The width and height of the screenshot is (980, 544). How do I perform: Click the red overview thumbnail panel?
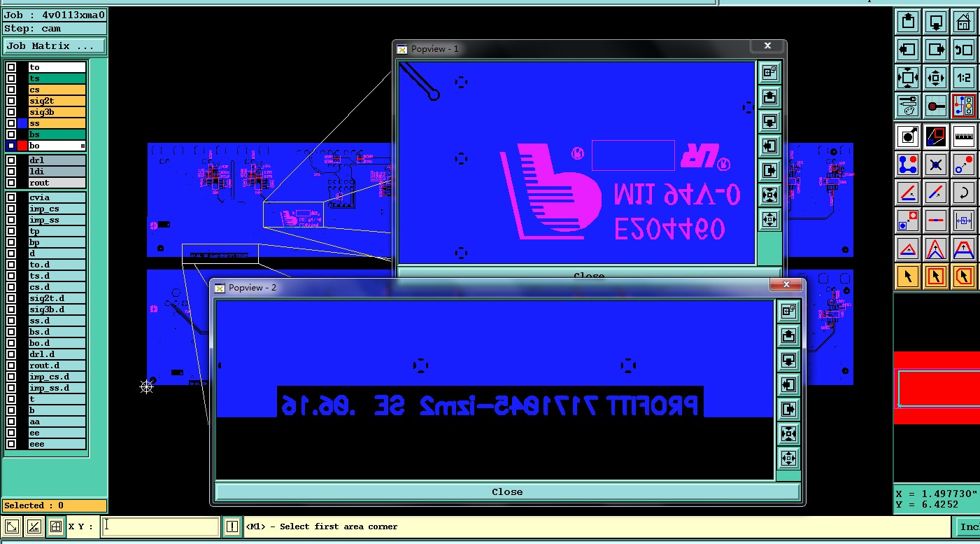pos(937,388)
